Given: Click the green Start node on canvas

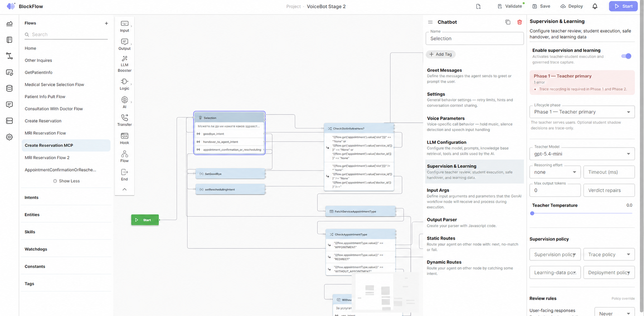Looking at the screenshot, I should coord(145,220).
